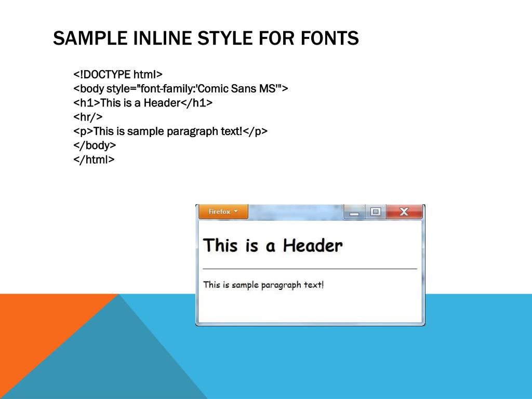Maximize the Firefox window

point(376,212)
